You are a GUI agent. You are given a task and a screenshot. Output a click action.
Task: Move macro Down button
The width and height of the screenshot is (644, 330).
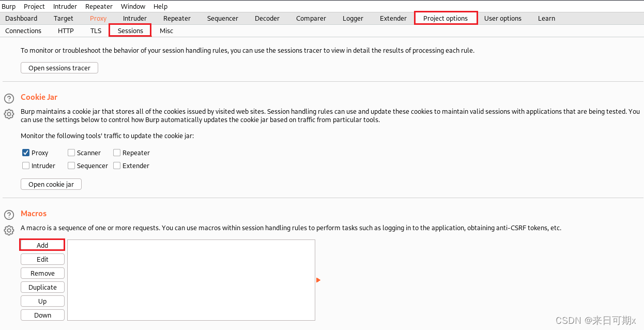pos(42,315)
